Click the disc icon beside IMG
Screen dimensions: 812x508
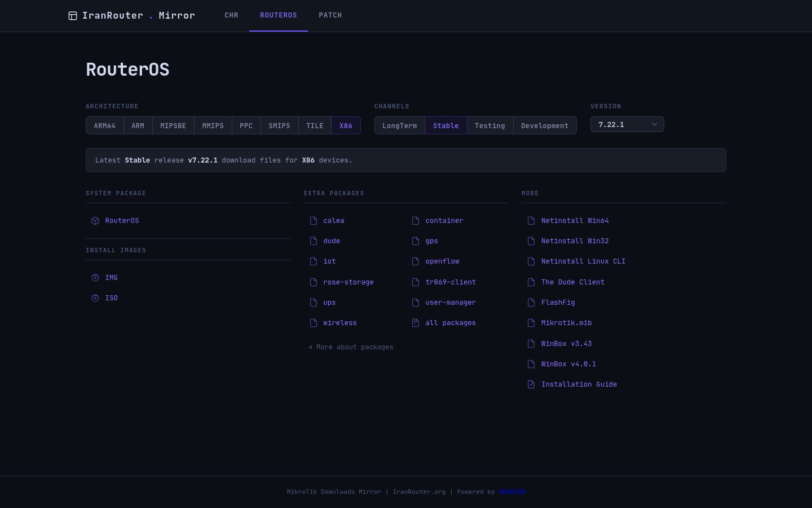coord(95,278)
